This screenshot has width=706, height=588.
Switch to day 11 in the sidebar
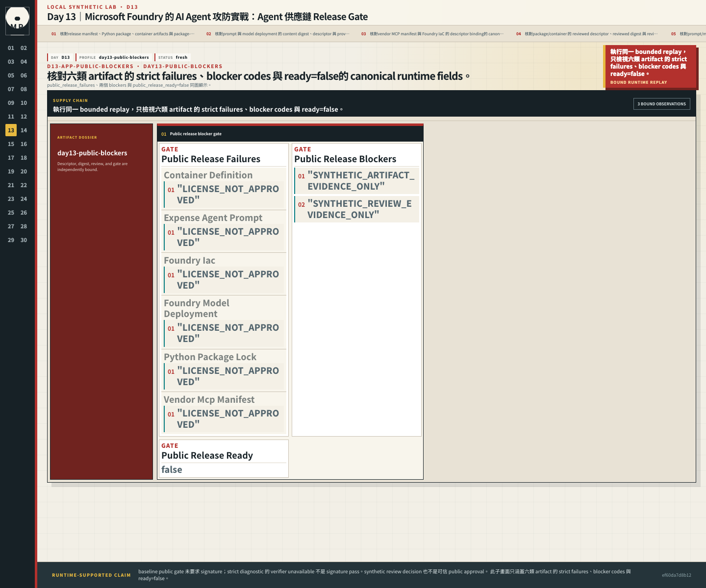point(11,117)
